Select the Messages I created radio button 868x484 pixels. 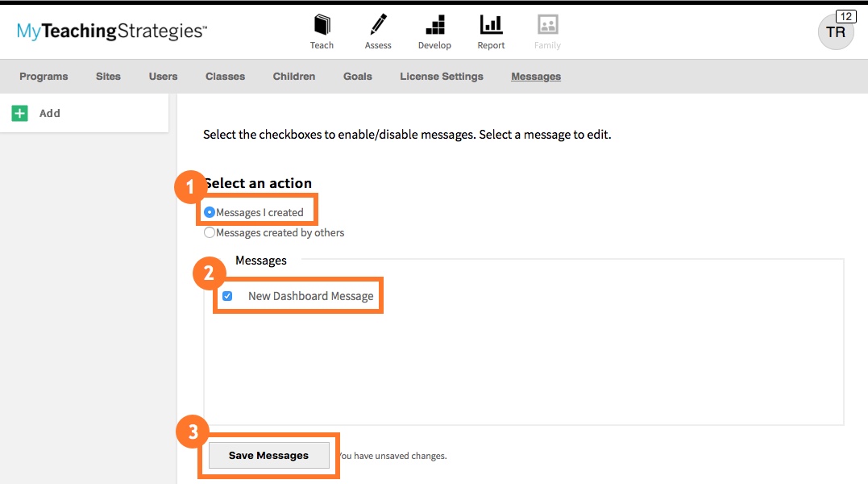click(x=210, y=212)
